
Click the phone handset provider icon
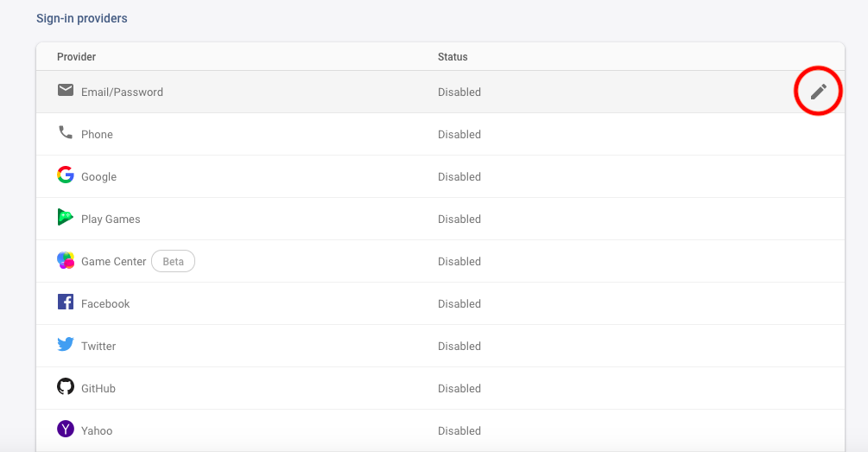[x=66, y=133]
